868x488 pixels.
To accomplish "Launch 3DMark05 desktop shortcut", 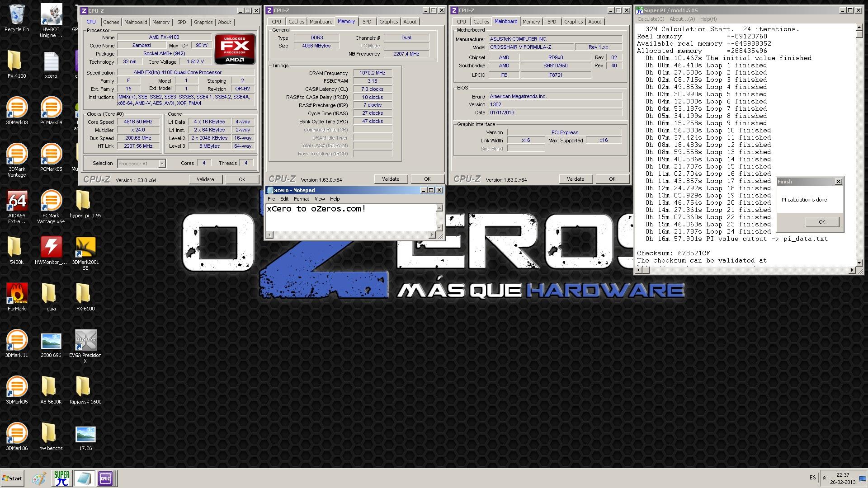I will point(17,390).
